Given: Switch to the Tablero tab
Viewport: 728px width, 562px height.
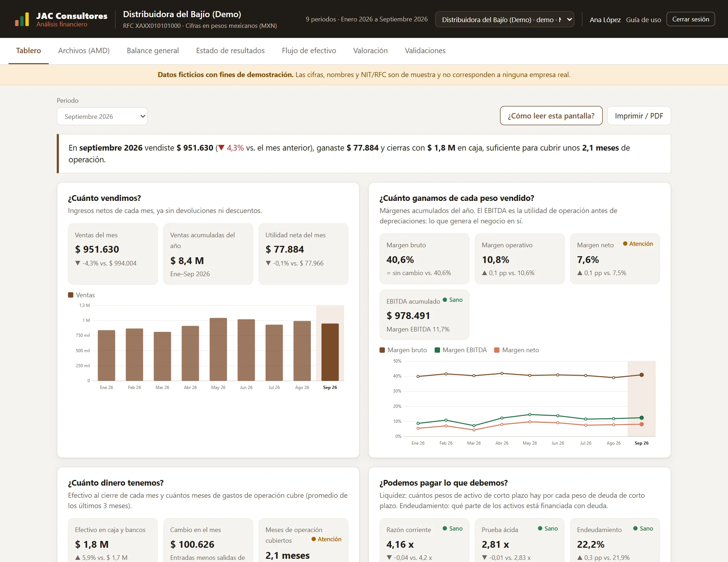Looking at the screenshot, I should (x=29, y=51).
